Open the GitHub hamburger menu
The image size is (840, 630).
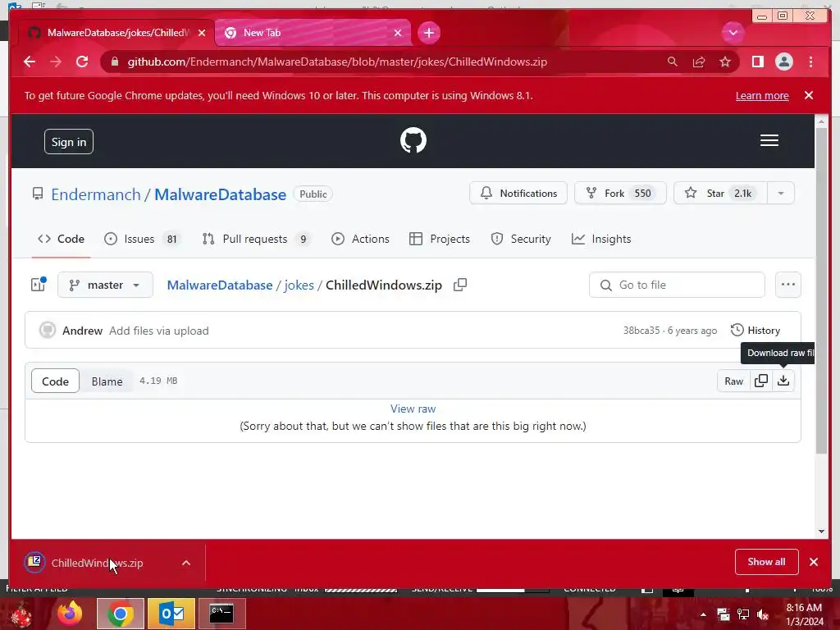769,140
